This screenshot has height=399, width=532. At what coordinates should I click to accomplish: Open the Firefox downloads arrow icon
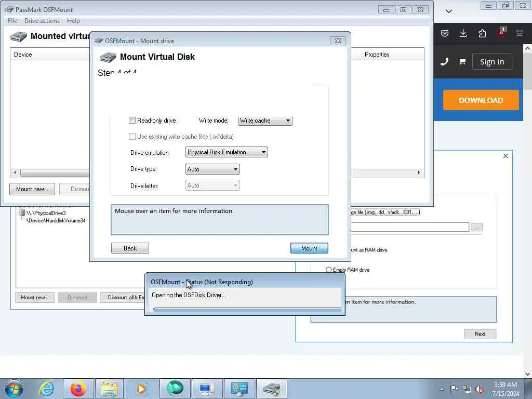[463, 33]
